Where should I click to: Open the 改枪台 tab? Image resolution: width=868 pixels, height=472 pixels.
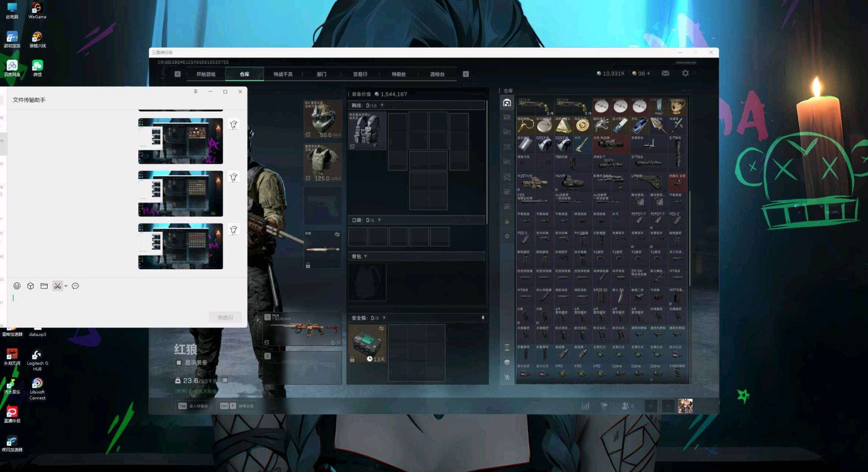pyautogui.click(x=437, y=74)
